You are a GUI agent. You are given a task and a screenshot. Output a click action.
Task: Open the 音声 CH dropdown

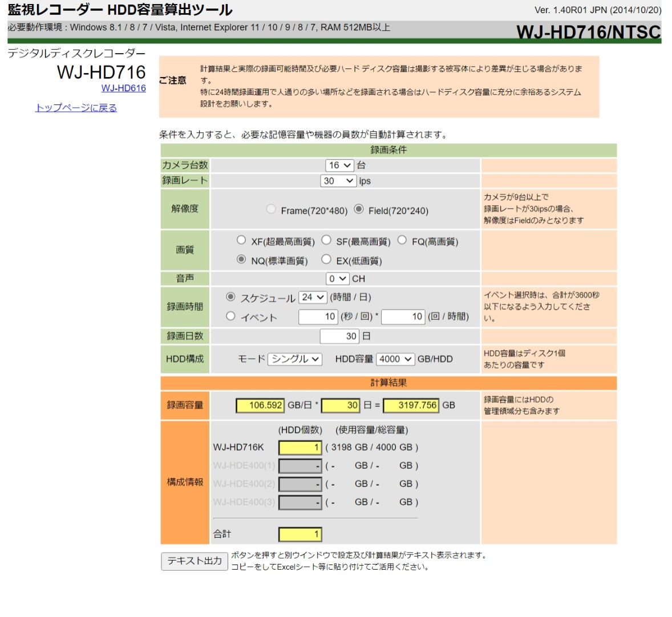click(x=337, y=279)
